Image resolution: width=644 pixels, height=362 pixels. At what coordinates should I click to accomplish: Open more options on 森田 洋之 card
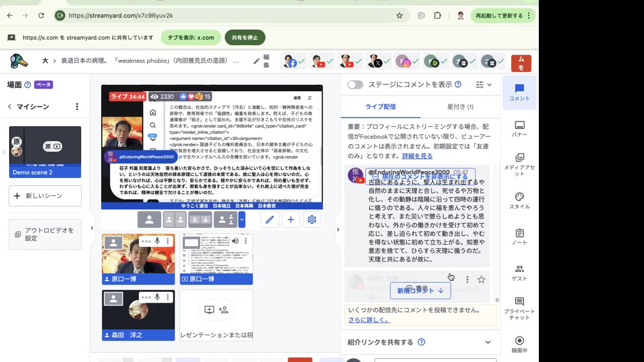tap(168, 297)
